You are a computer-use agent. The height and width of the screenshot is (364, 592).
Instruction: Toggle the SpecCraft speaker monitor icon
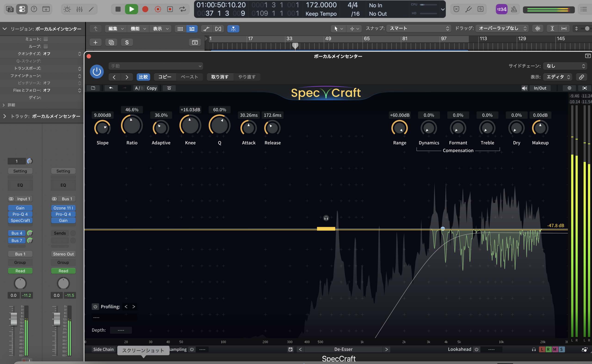click(524, 88)
